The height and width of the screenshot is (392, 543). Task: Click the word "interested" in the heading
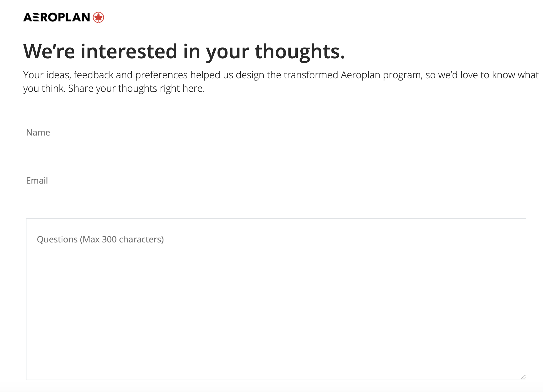[x=129, y=52]
